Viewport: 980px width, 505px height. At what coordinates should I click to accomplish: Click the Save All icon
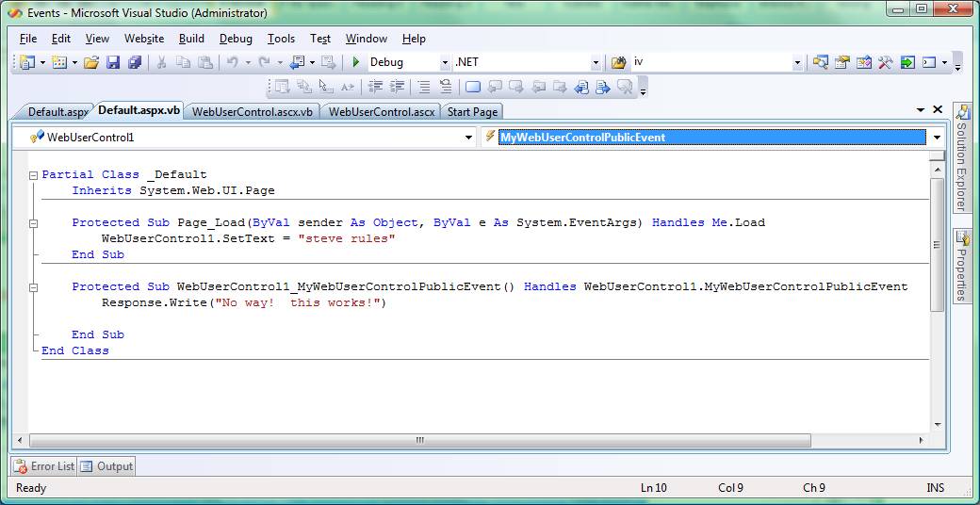pyautogui.click(x=135, y=62)
